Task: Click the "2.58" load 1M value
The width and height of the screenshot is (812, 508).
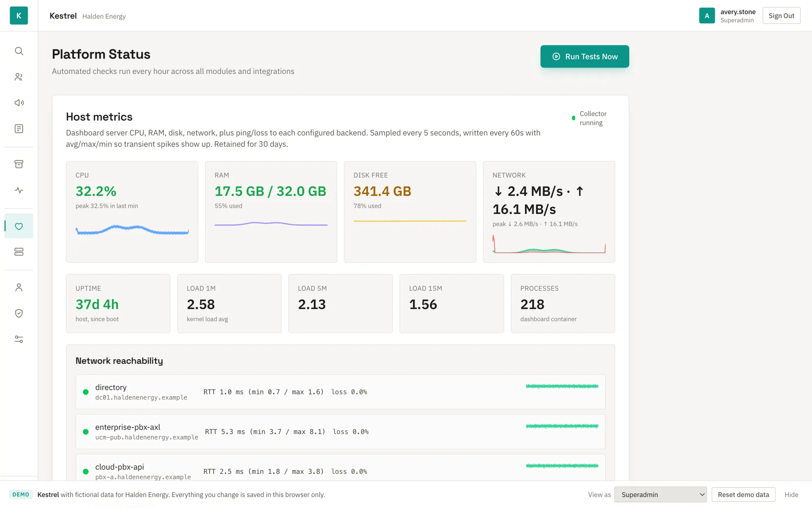Action: click(x=201, y=304)
